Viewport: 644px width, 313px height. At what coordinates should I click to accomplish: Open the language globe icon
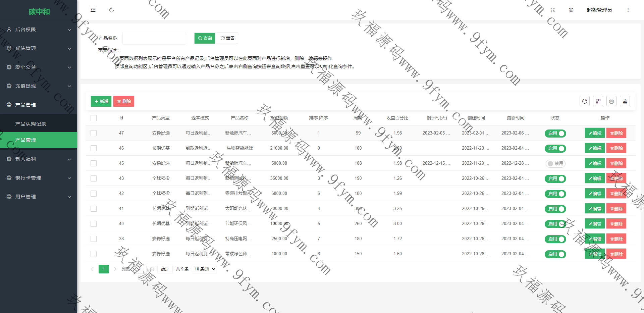[571, 10]
